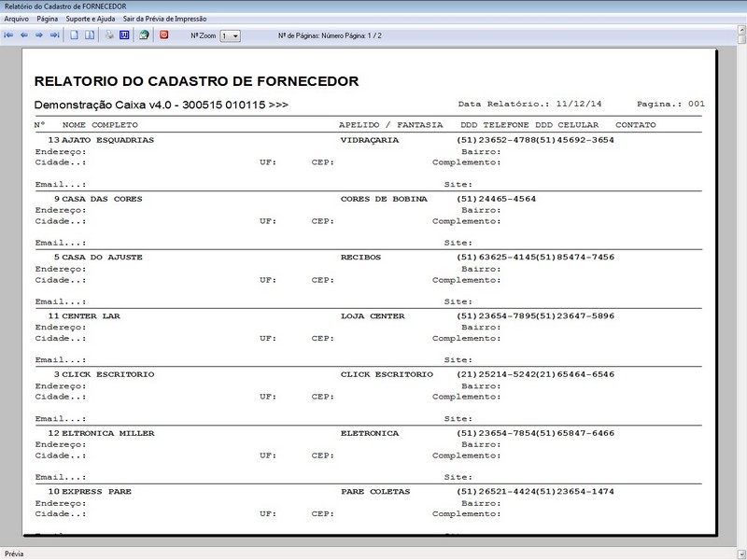Click the next page arrow
Screen dimensions: 747x560
[x=39, y=35]
